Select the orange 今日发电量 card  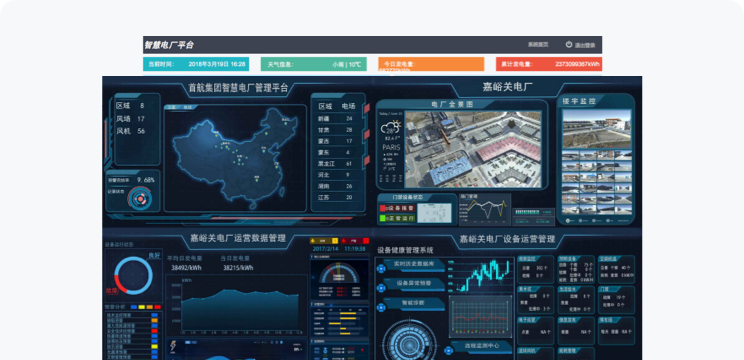tap(431, 64)
